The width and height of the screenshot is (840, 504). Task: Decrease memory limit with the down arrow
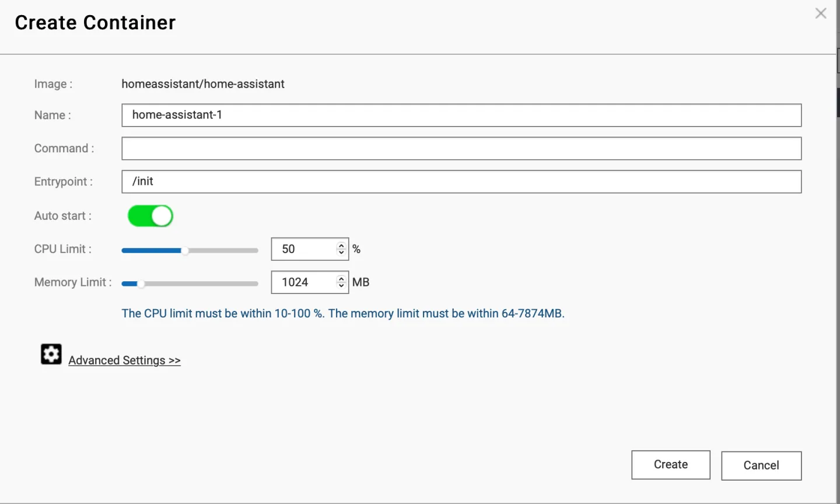(x=341, y=286)
